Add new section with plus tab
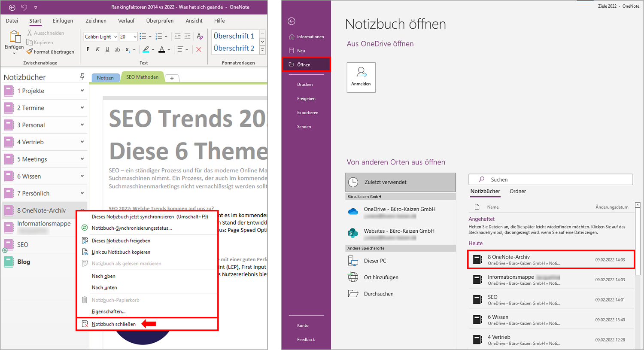Image resolution: width=644 pixels, height=350 pixels. [x=172, y=78]
